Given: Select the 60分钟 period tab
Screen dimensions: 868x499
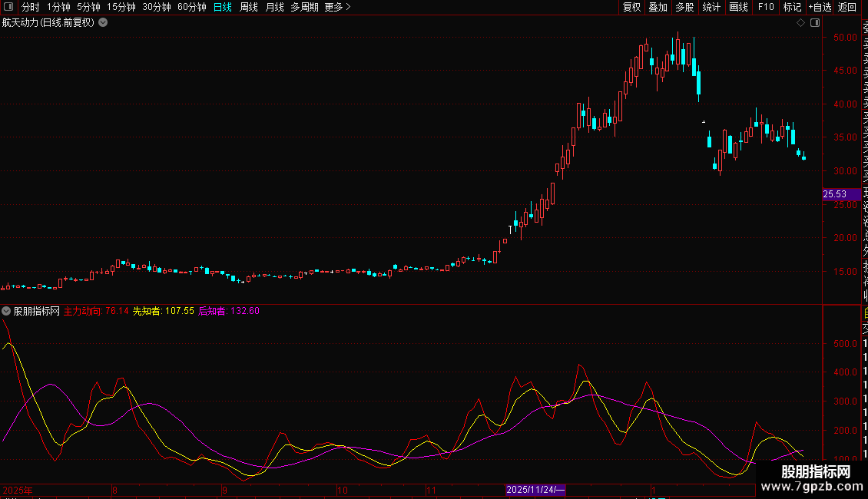Looking at the screenshot, I should click(192, 7).
